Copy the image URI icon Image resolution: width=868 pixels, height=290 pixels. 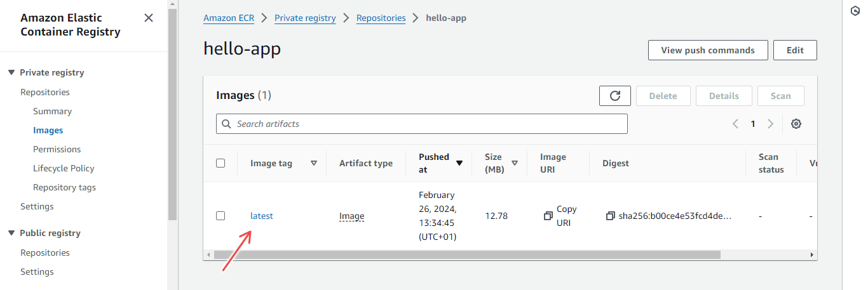click(548, 216)
